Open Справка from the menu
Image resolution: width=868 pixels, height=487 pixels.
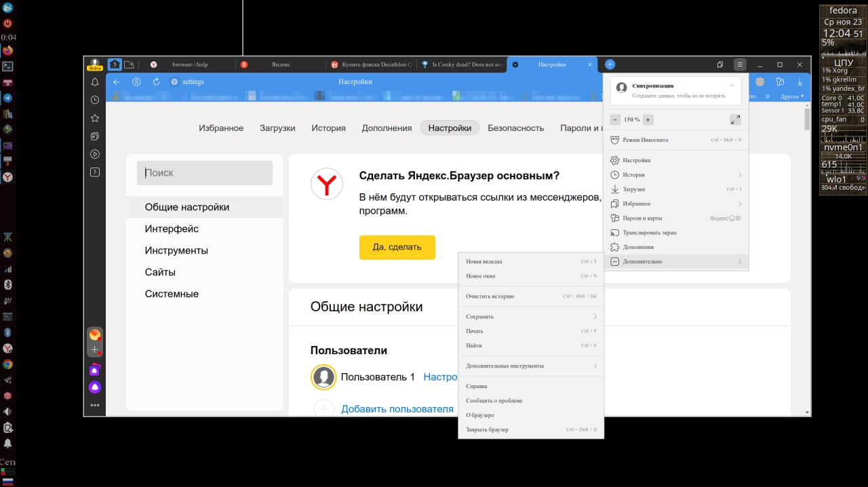[531, 386]
